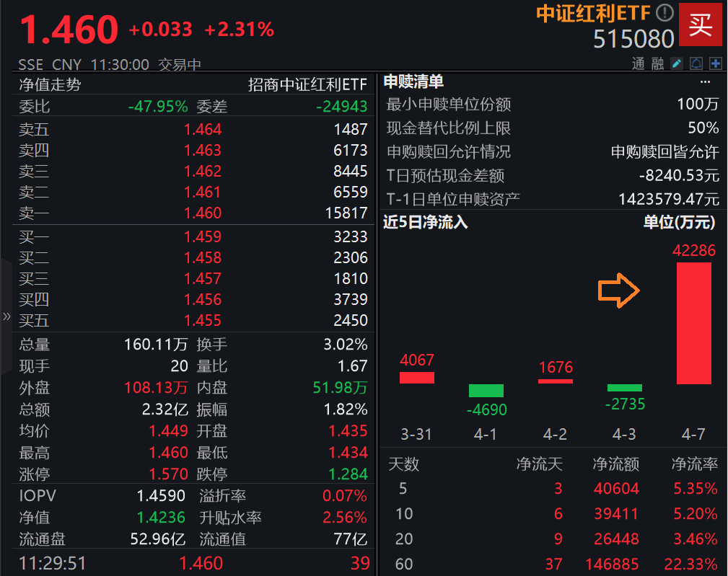The height and width of the screenshot is (576, 728).
Task: Click the change percentage +2.31%
Action: point(239,30)
